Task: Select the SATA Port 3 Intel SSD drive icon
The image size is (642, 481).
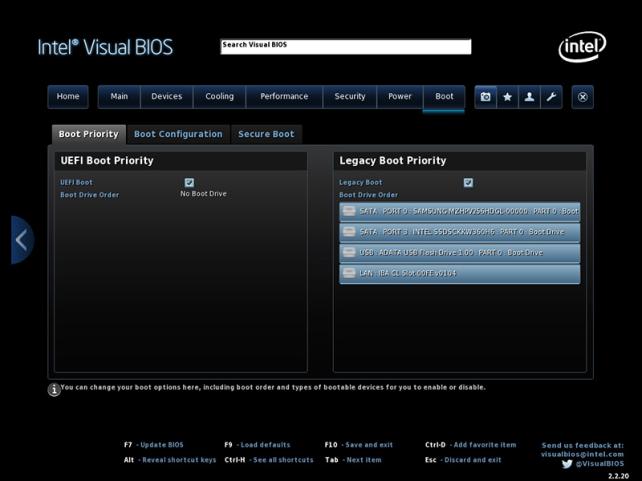Action: pos(349,232)
